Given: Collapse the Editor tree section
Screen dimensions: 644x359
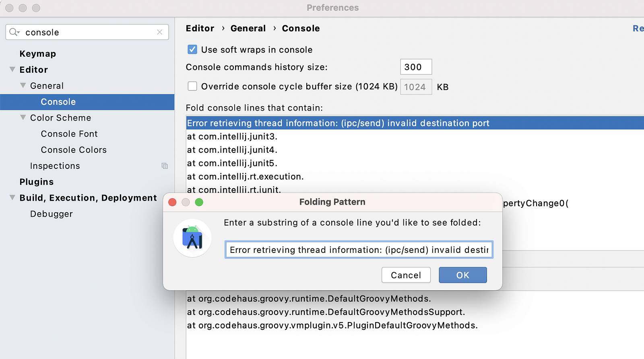Looking at the screenshot, I should point(12,70).
